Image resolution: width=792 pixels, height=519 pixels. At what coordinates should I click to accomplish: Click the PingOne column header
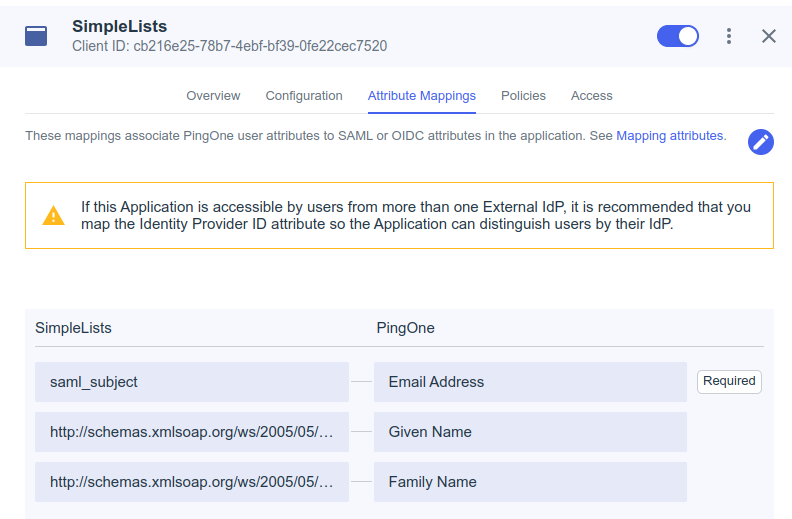click(405, 328)
